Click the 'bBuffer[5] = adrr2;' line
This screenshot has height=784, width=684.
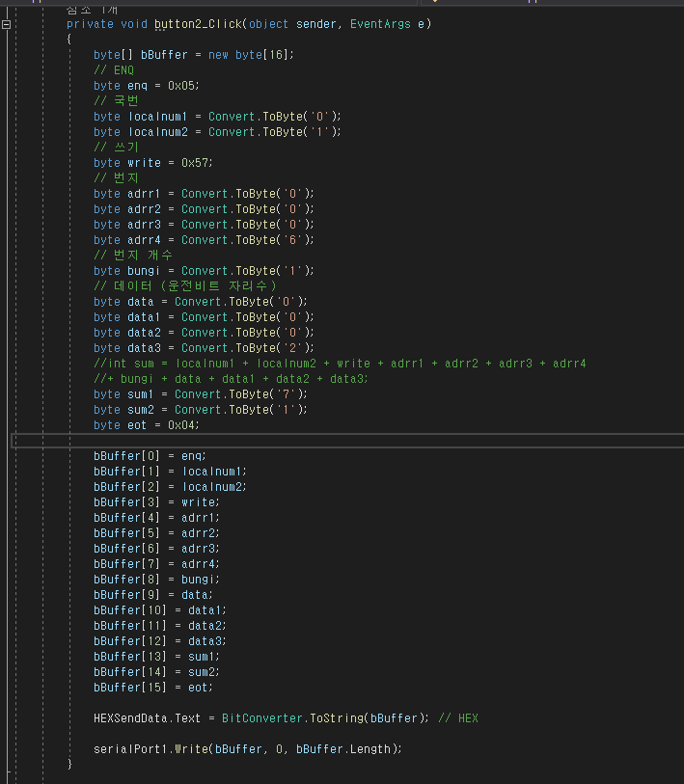(x=156, y=533)
